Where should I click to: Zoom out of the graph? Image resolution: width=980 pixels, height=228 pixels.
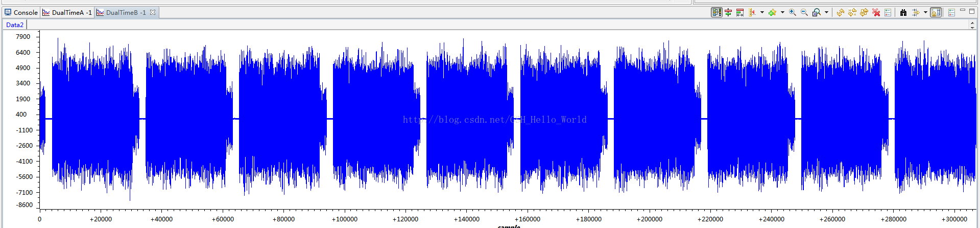[804, 12]
